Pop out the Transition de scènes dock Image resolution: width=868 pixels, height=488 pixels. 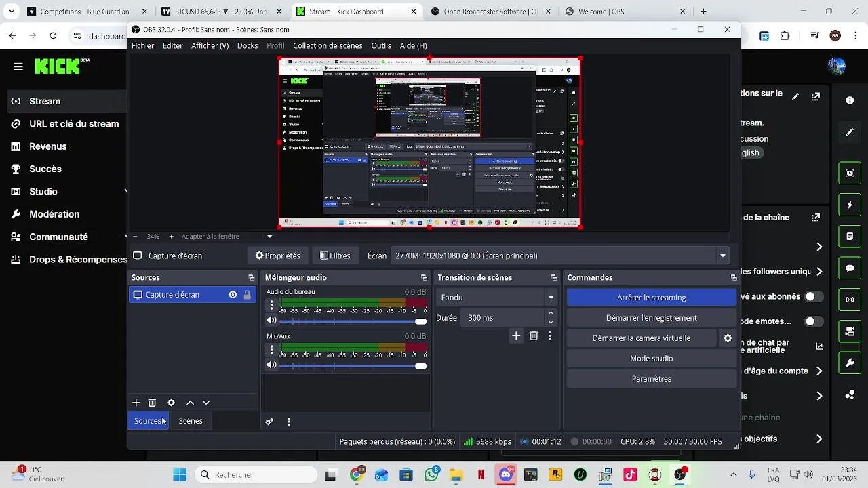554,278
